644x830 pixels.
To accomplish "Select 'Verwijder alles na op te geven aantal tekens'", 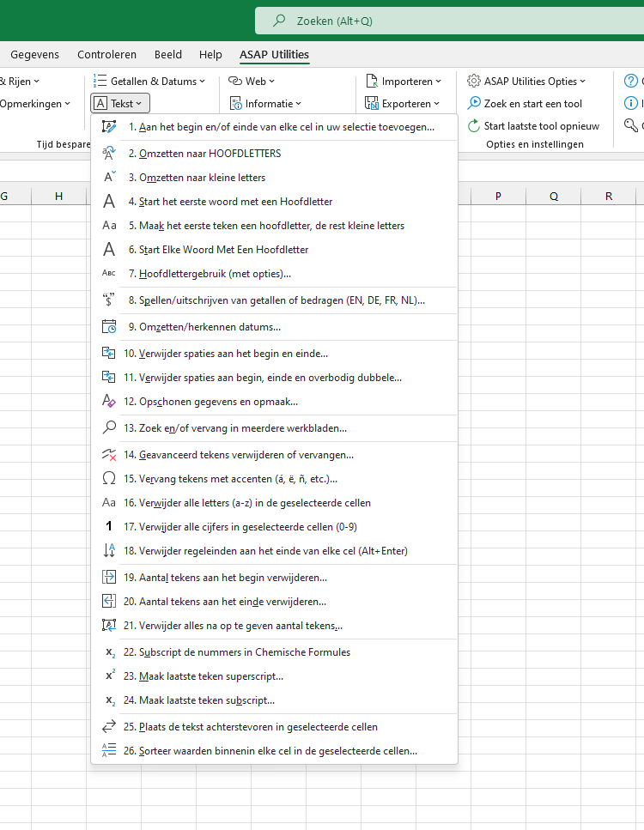I will [x=274, y=625].
